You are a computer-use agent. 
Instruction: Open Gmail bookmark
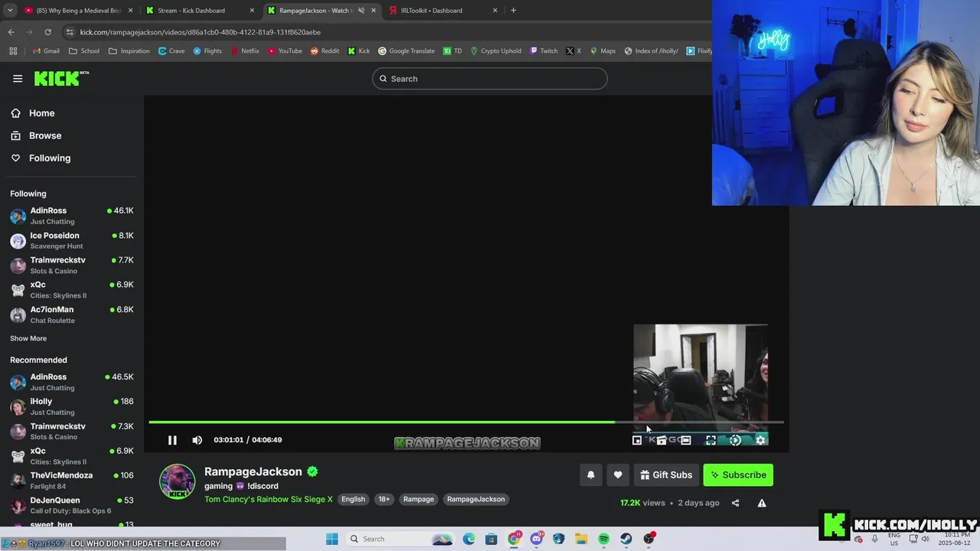[x=46, y=51]
